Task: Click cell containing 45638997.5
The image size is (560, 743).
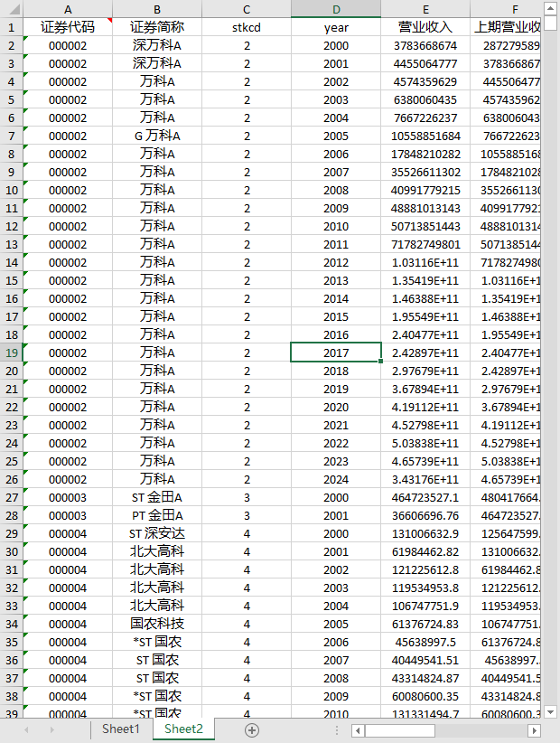Action: 425,642
